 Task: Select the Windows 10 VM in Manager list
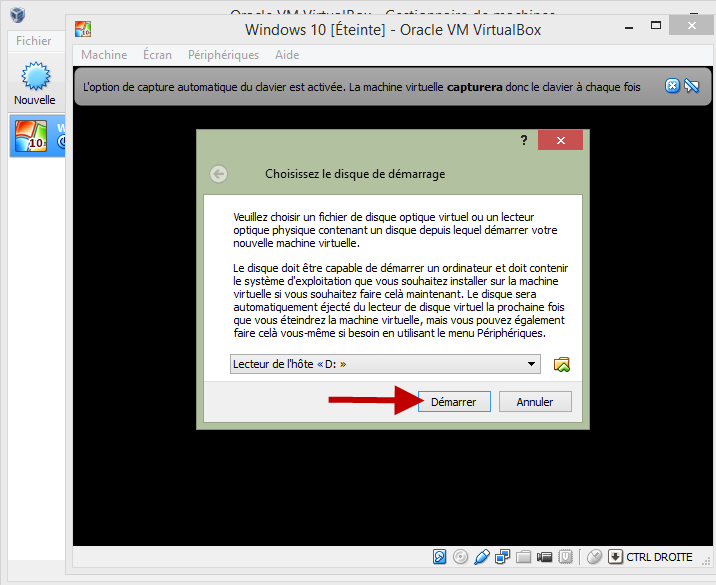38,136
